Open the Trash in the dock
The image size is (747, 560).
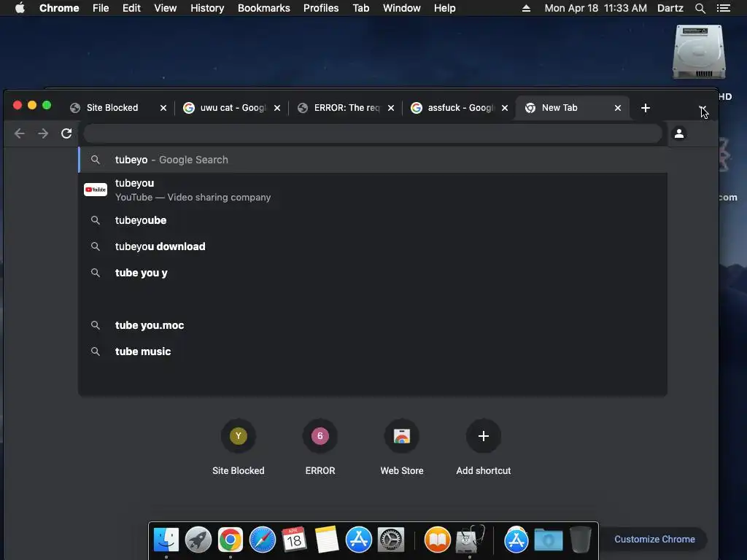580,540
